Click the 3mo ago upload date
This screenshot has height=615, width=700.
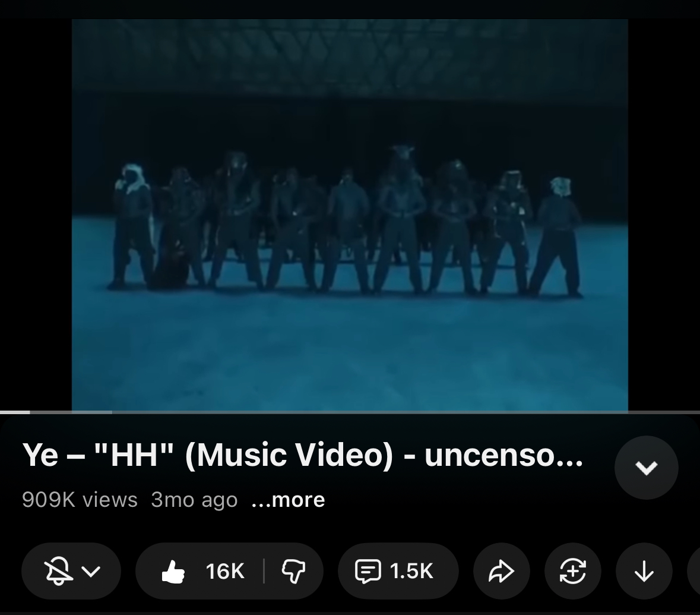(x=194, y=500)
